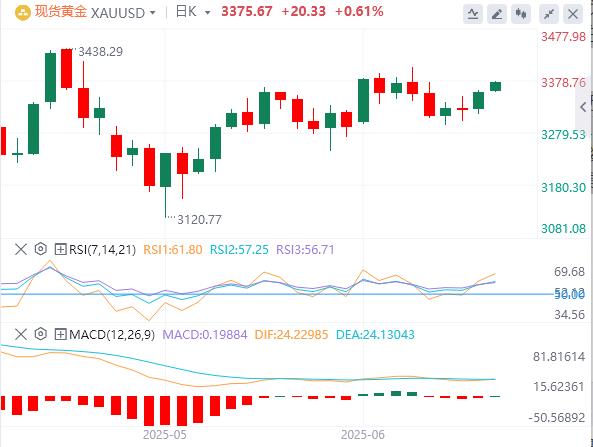Click the candlestick chart style icon
The image size is (593, 447).
coord(521,14)
